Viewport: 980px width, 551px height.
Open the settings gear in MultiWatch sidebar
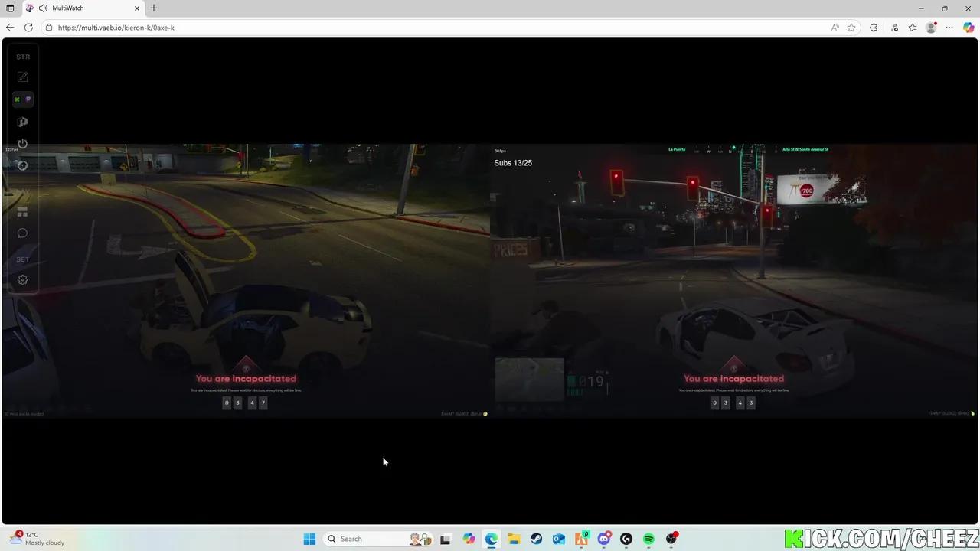pyautogui.click(x=23, y=280)
